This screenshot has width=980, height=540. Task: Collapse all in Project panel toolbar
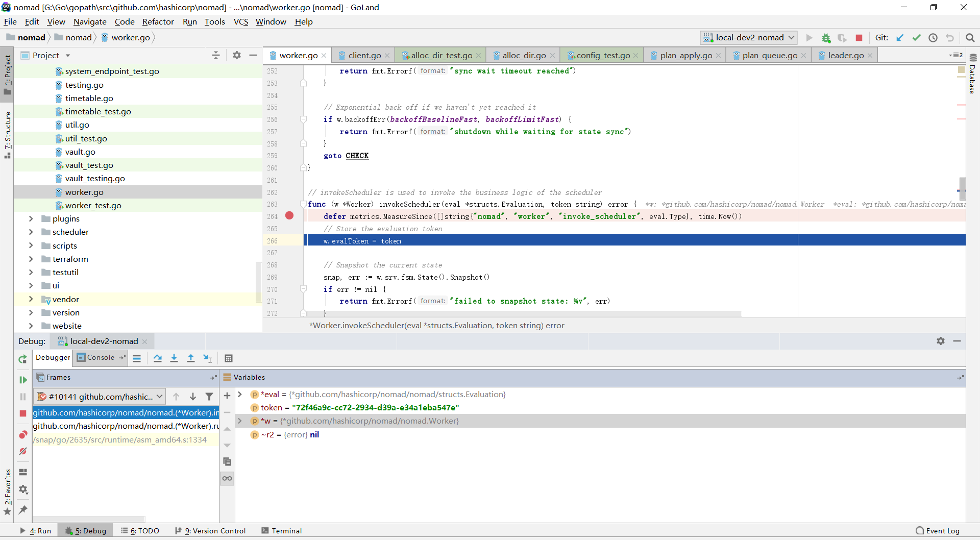(x=216, y=55)
